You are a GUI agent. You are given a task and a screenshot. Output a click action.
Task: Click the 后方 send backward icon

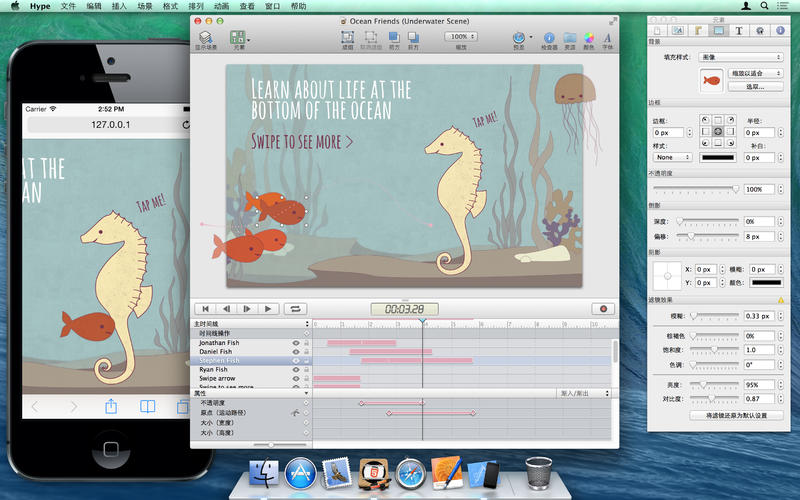[x=413, y=37]
